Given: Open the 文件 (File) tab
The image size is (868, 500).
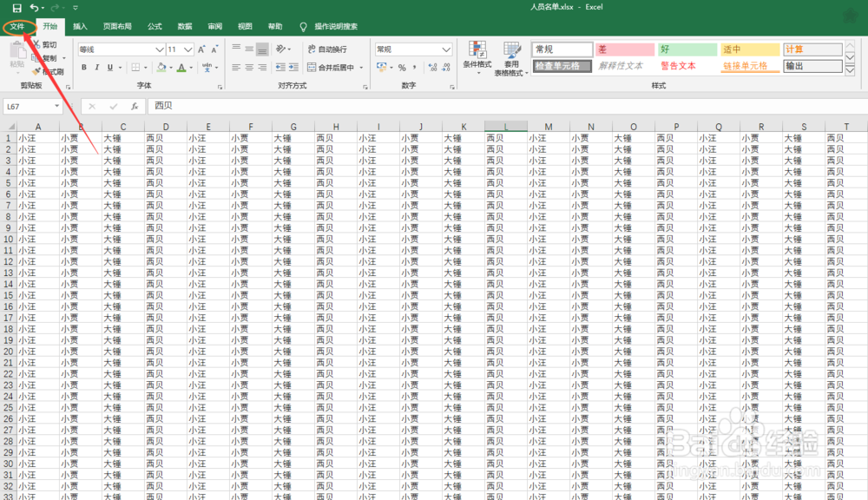Looking at the screenshot, I should [17, 26].
